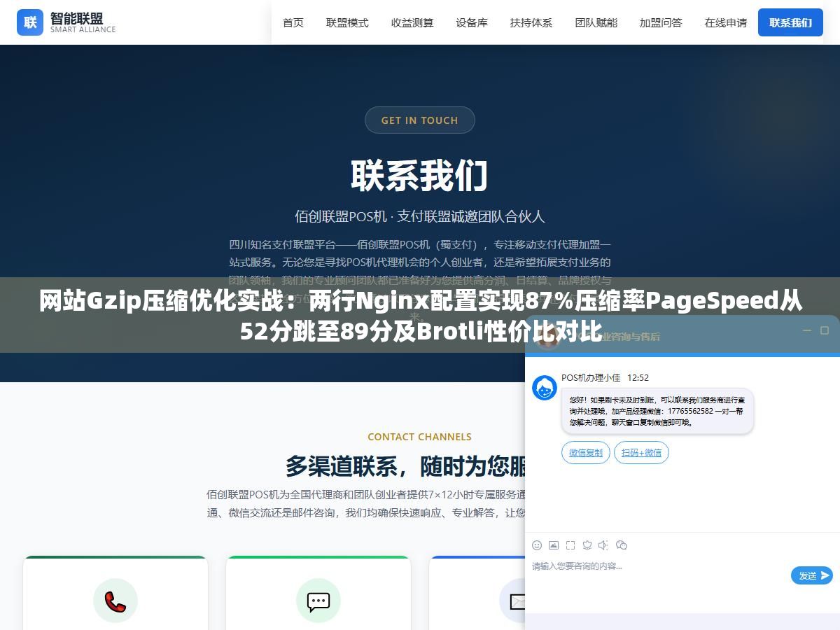The height and width of the screenshot is (630, 840).
Task: Click the red phone icon card
Action: point(115,601)
